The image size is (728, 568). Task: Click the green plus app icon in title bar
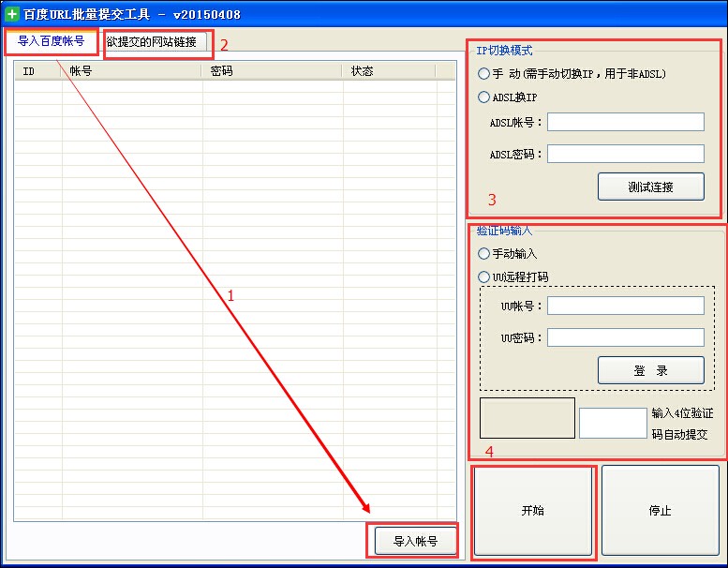[11, 14]
